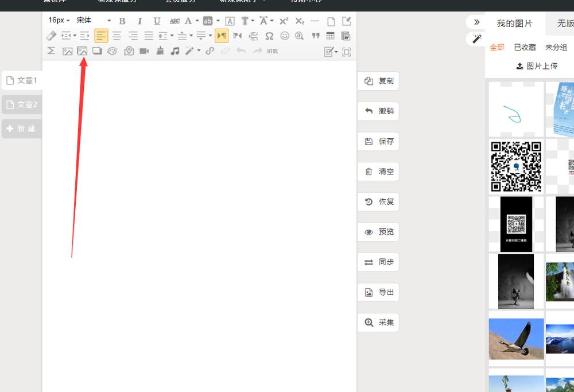Click the text background color swatch

(x=208, y=21)
